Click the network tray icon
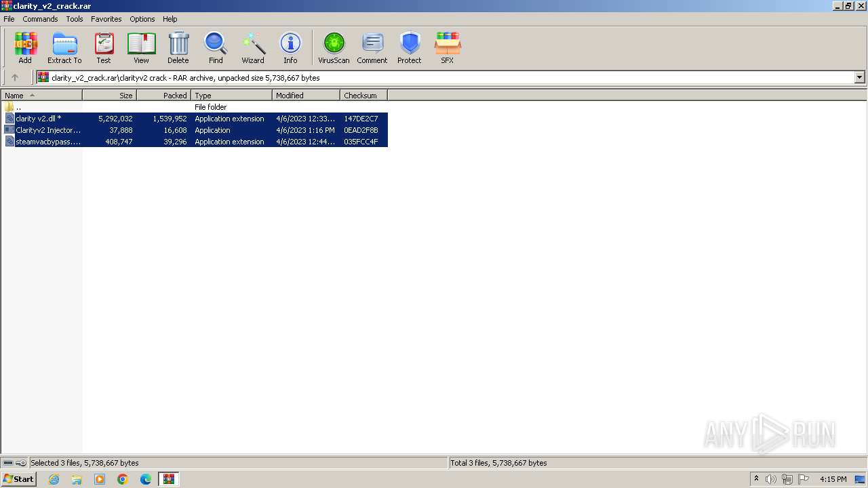The image size is (868, 488). (787, 479)
